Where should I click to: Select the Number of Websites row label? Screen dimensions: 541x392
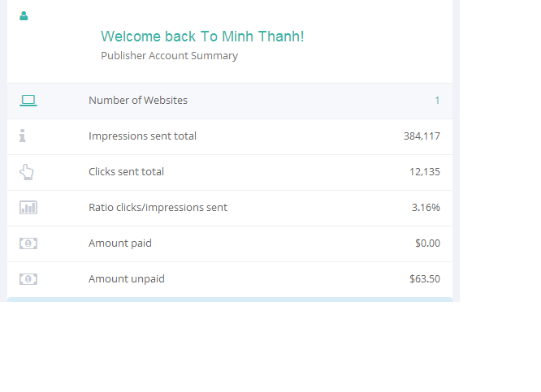(138, 101)
